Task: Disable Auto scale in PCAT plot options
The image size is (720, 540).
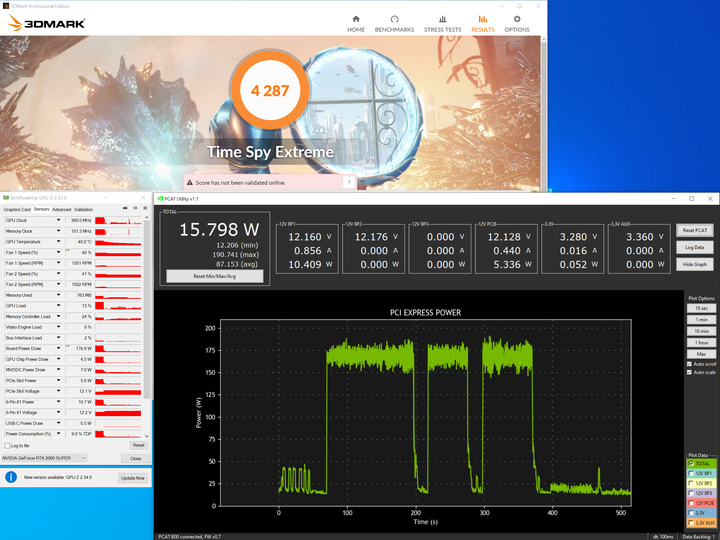Action: tap(689, 372)
